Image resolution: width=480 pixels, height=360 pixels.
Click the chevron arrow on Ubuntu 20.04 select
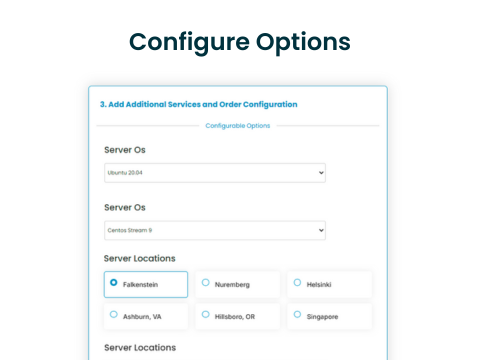click(321, 173)
